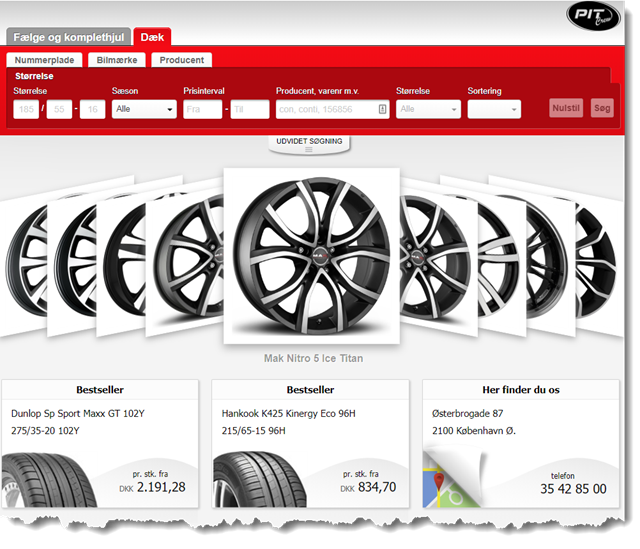The width and height of the screenshot is (640, 549).
Task: Focus the rim size field showing 16
Action: (x=93, y=109)
